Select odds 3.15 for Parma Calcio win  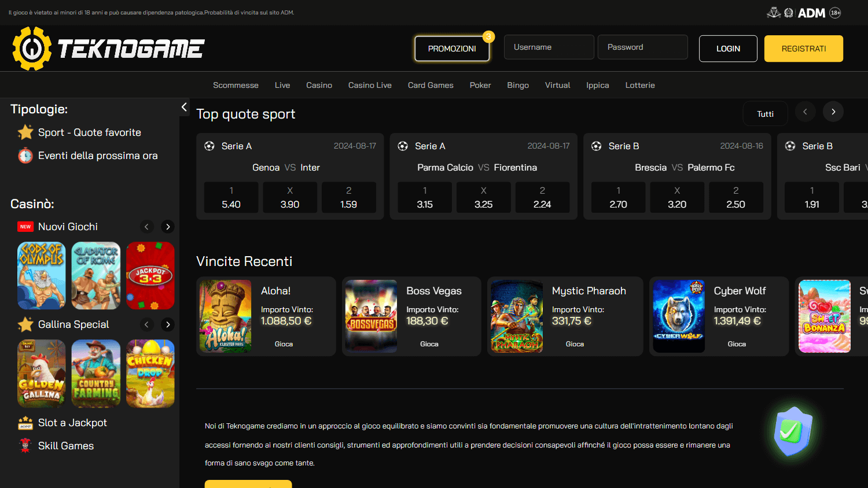[425, 198]
